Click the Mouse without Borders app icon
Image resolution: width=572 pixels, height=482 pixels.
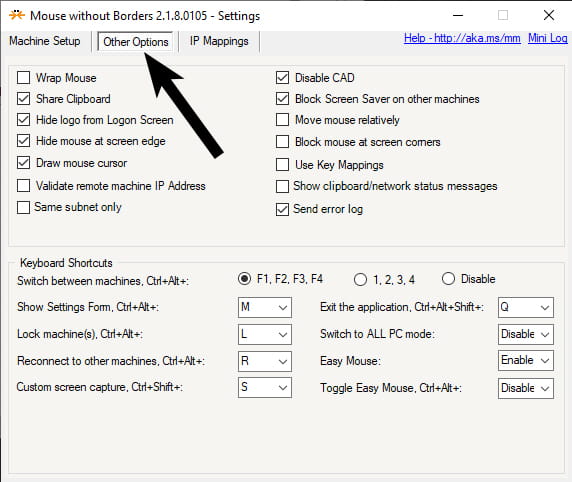tap(17, 15)
